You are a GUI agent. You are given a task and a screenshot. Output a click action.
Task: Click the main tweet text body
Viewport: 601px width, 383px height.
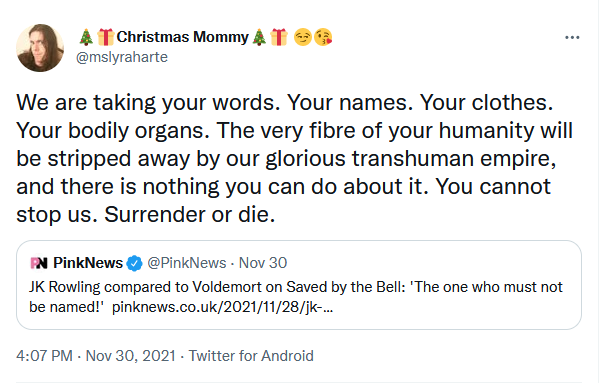click(x=294, y=158)
